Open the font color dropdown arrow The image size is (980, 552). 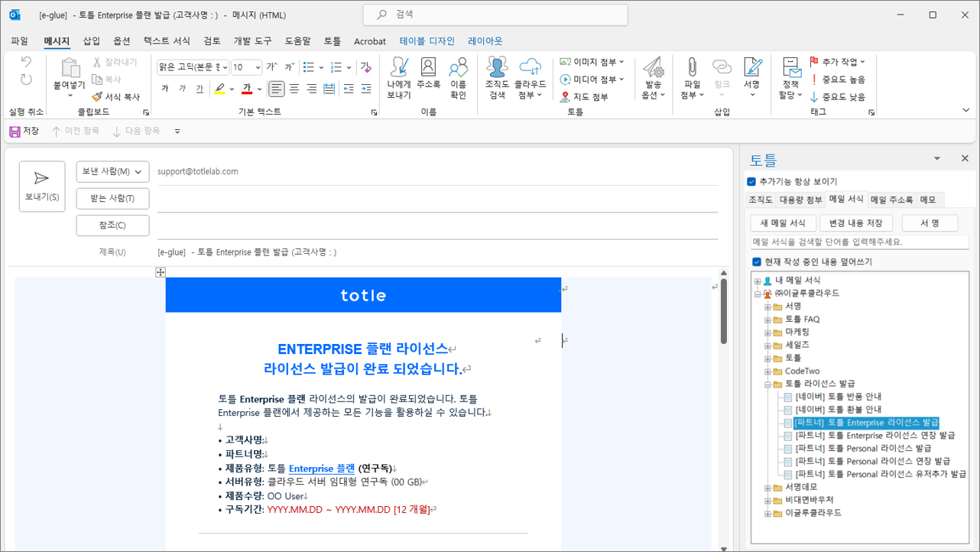[259, 89]
